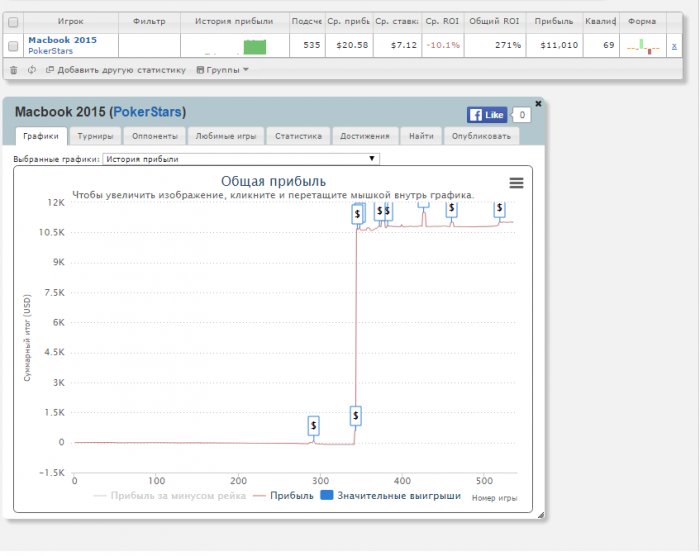Open the PokerStars link in panel title

148,112
